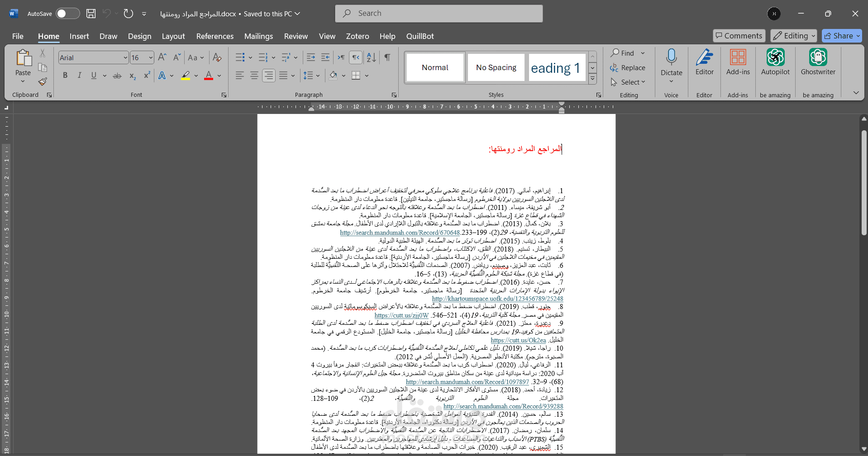
Task: Increase font size with the larger A
Action: point(162,57)
